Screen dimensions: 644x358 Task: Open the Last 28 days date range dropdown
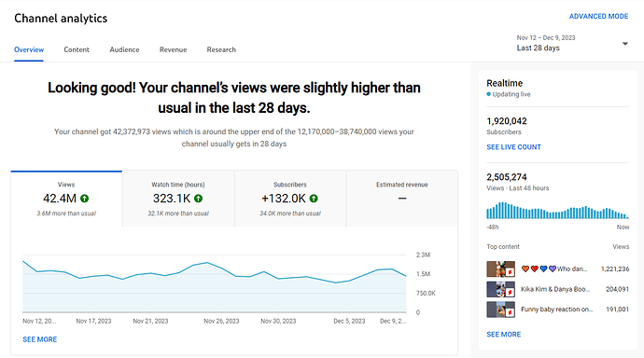pyautogui.click(x=572, y=43)
